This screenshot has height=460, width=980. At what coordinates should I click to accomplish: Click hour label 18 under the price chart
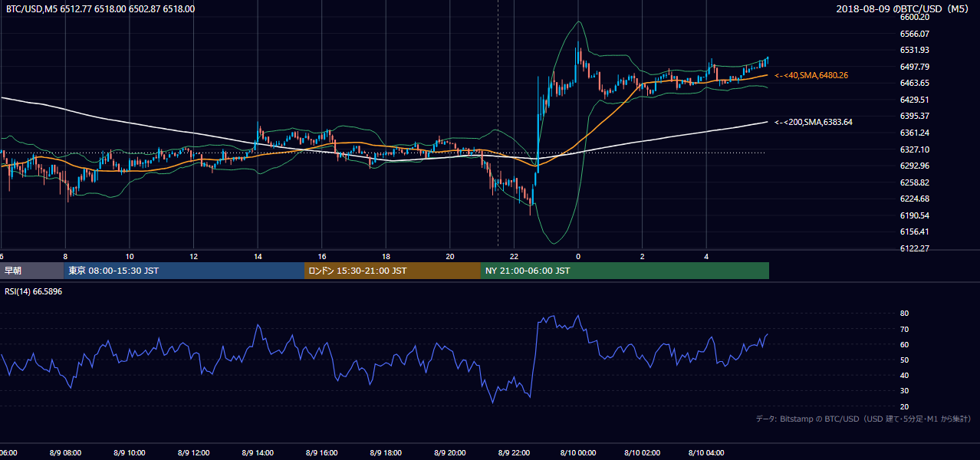386,256
